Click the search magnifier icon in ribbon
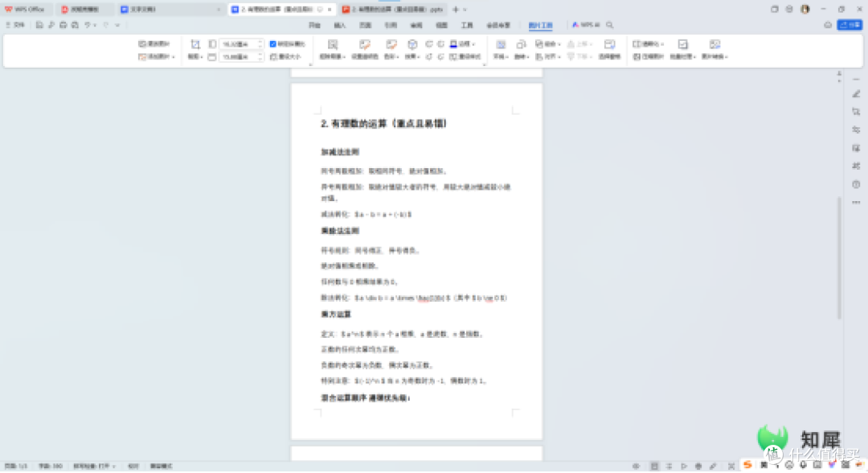The height and width of the screenshot is (473, 868). pos(609,25)
